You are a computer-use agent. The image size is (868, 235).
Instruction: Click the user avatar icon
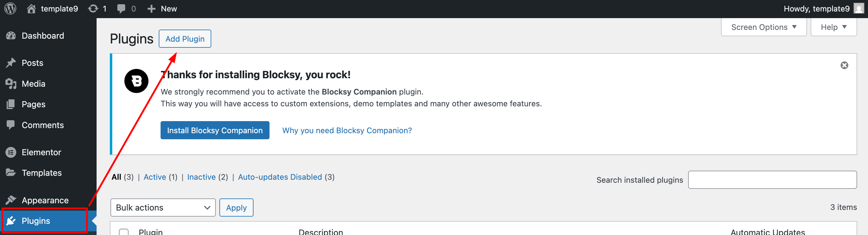[x=859, y=9]
